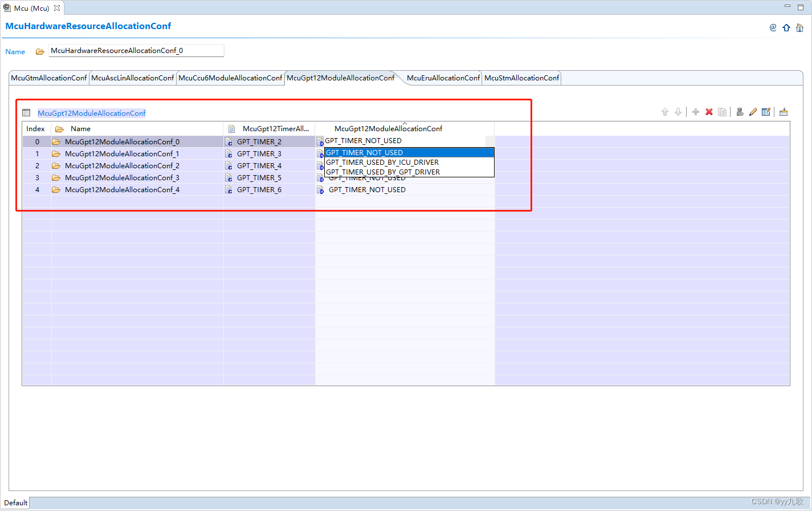Add a new element with the plus icon

[x=696, y=112]
